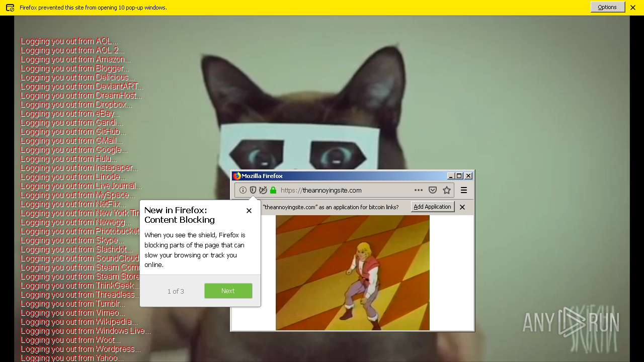Image resolution: width=644 pixels, height=362 pixels.
Task: Click the site information icon in address bar
Action: tap(243, 190)
